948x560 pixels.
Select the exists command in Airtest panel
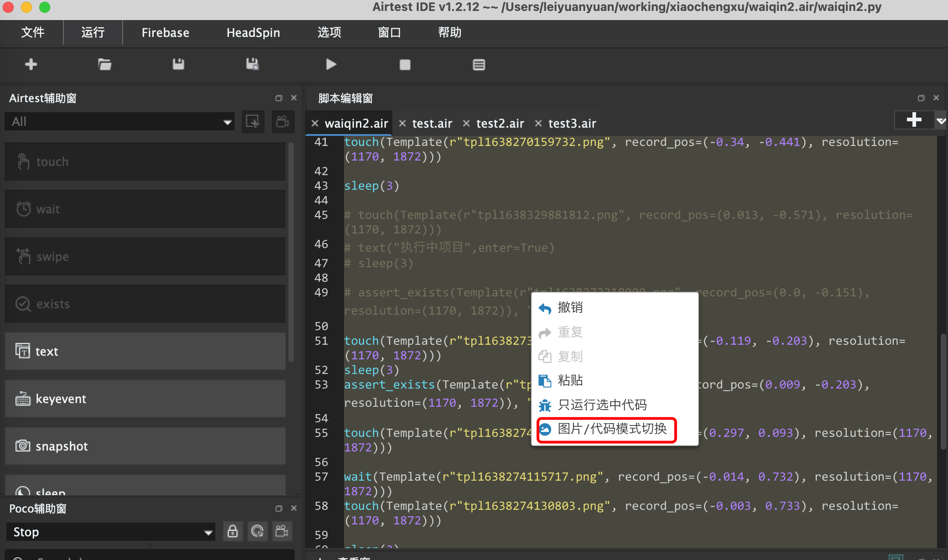(x=145, y=304)
